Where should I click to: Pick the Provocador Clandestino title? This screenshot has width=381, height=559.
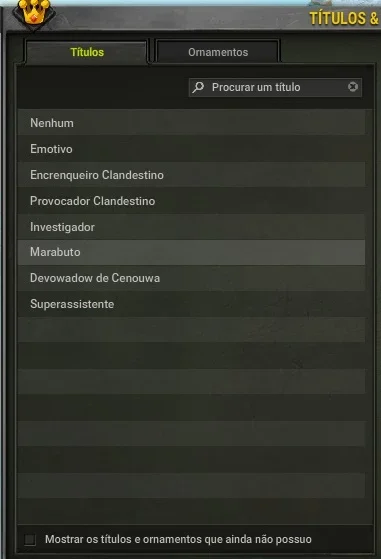tap(191, 201)
